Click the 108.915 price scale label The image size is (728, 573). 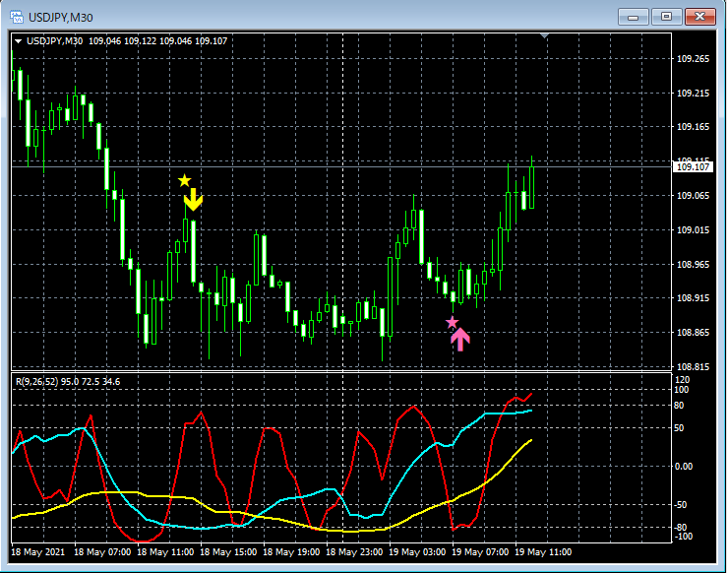coord(693,298)
